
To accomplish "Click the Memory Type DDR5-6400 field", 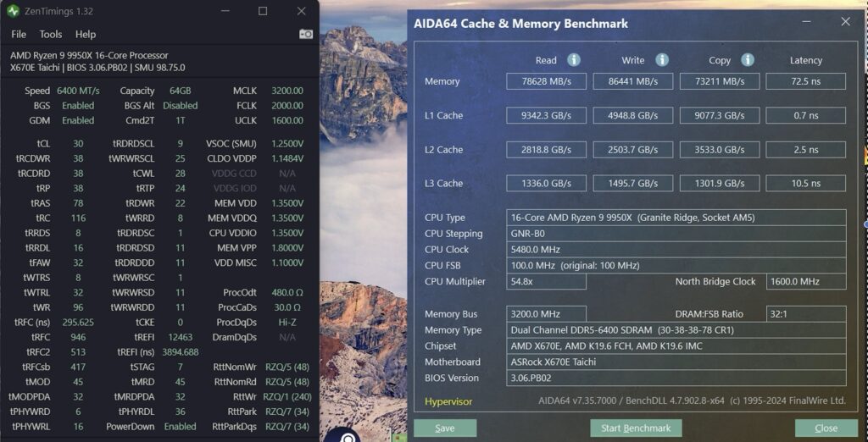I will coord(676,330).
